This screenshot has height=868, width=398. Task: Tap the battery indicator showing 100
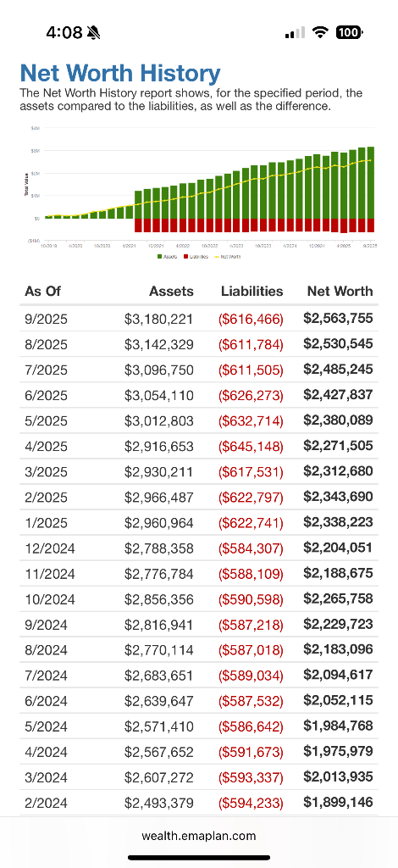(x=348, y=33)
